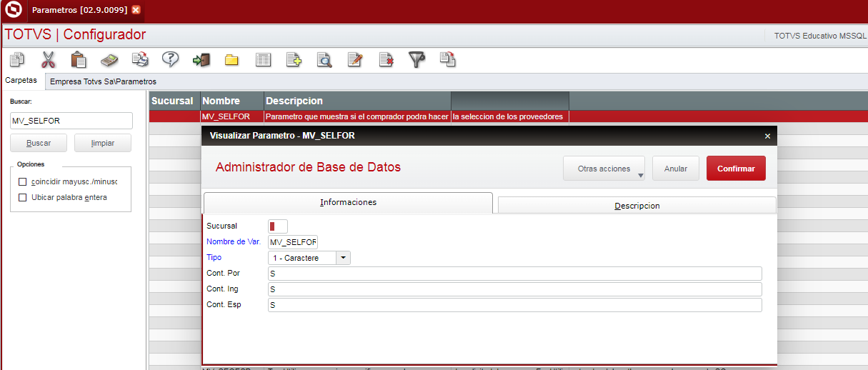Click the yellow folder icon
The height and width of the screenshot is (370, 868).
231,60
